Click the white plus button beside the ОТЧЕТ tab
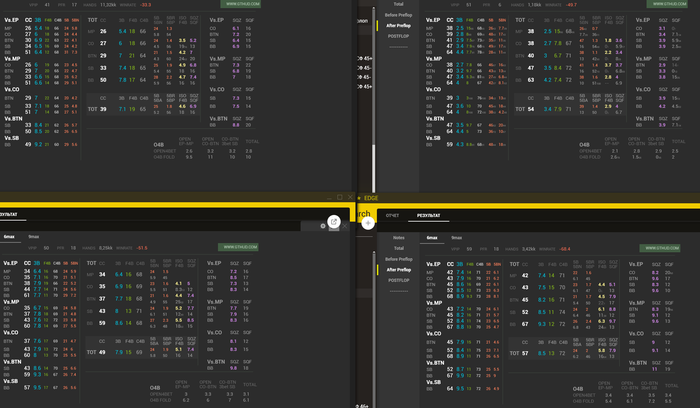 (x=368, y=223)
